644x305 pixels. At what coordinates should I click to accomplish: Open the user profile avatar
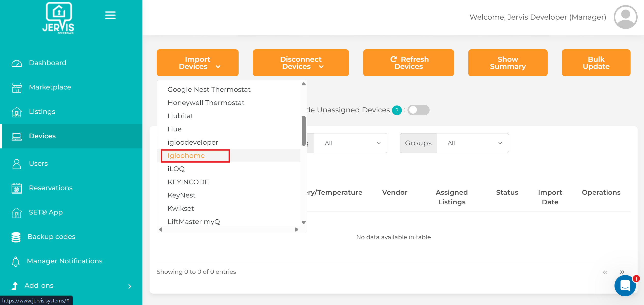coord(625,17)
